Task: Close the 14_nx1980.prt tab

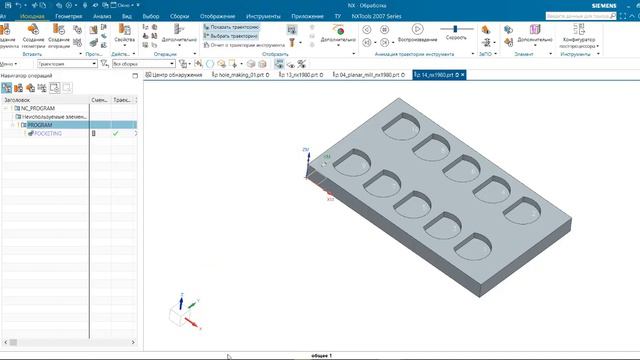Action: point(462,75)
